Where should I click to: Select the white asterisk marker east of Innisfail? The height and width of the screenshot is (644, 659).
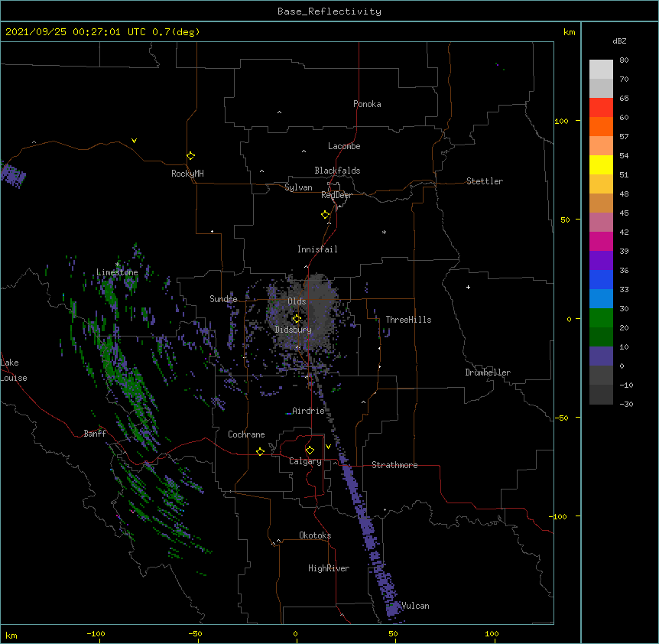[384, 232]
